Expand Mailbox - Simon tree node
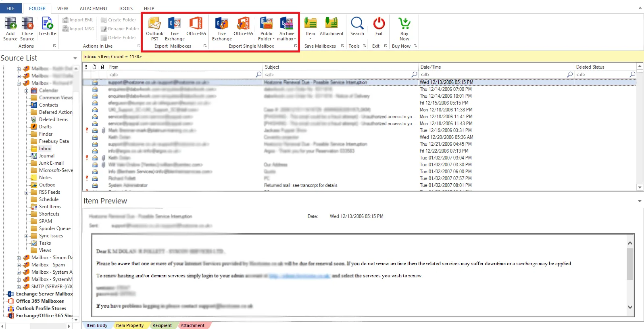Screen dimensions: 644x329 coord(19,258)
